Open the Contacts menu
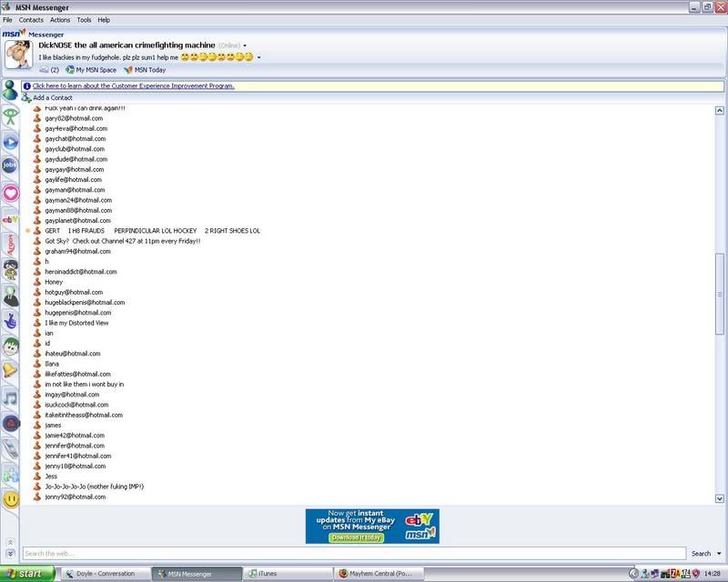Image resolution: width=728 pixels, height=582 pixels. pyautogui.click(x=31, y=20)
